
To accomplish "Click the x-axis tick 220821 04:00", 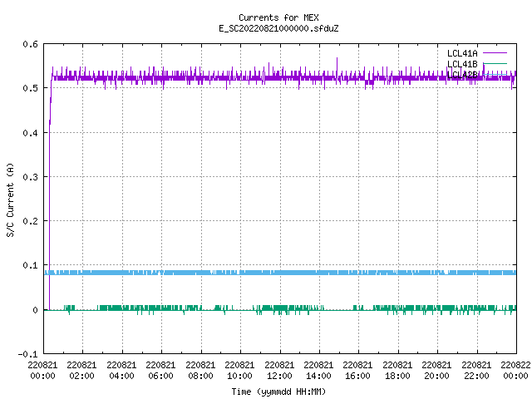I will (x=121, y=371).
